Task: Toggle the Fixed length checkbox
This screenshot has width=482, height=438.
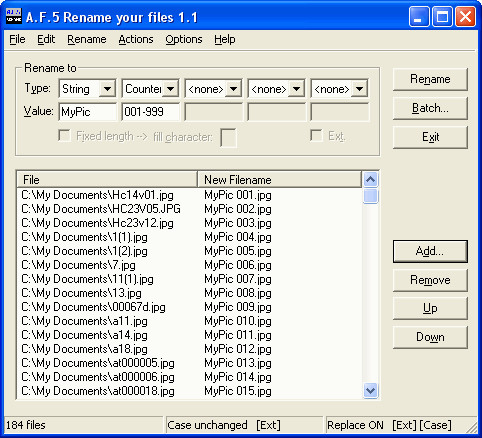Action: click(64, 136)
